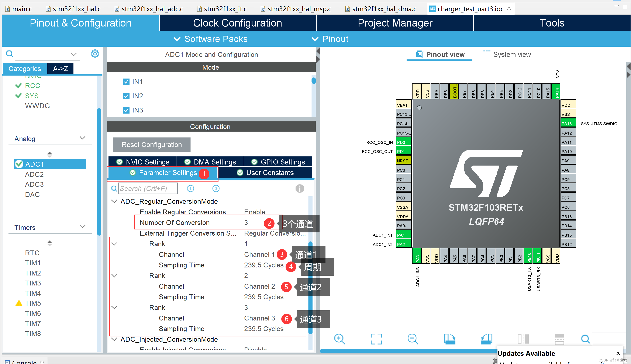Close the charger_test_uart3.ioc editor tab
The width and height of the screenshot is (631, 364).
point(509,9)
